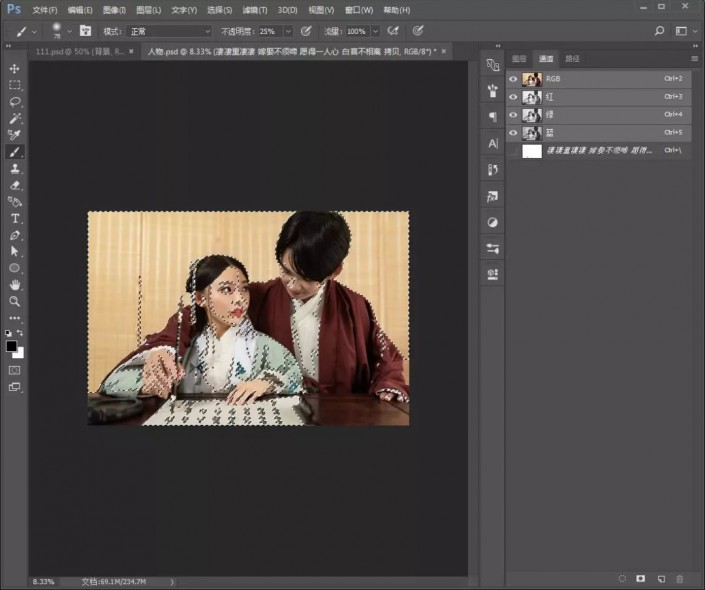The width and height of the screenshot is (705, 590).
Task: Hide the Green channel eye icon
Action: click(513, 115)
